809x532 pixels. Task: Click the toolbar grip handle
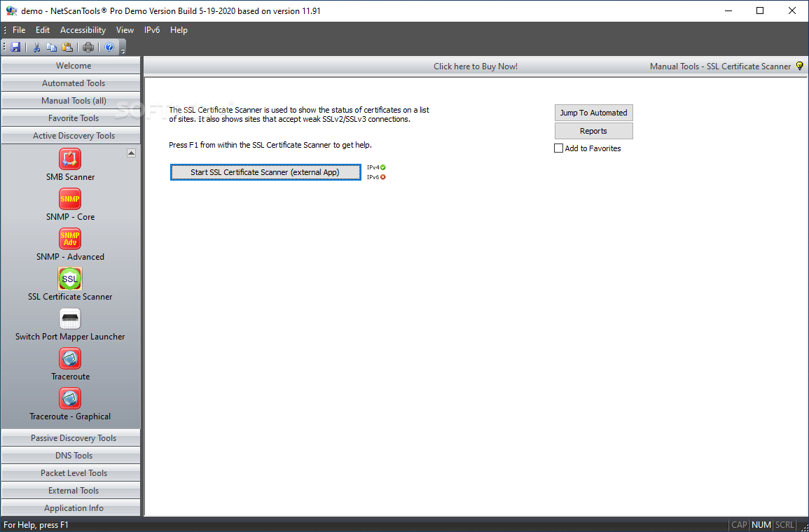5,48
